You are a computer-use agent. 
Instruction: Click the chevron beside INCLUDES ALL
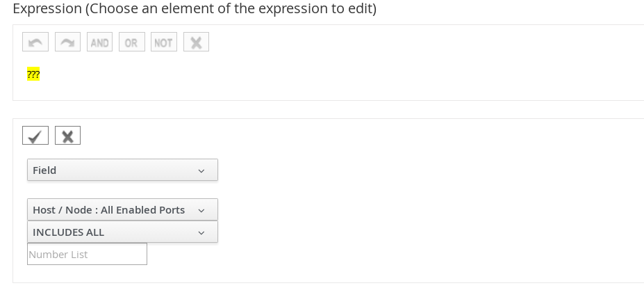coord(201,233)
